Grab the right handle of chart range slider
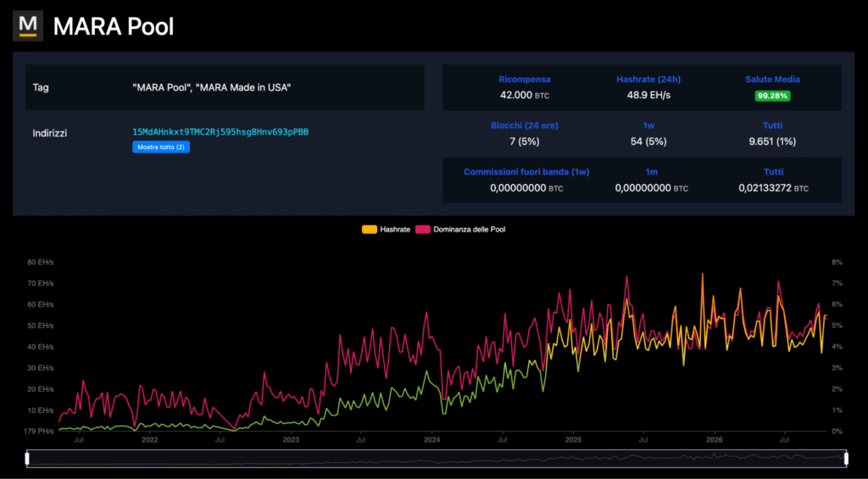 tap(846, 458)
